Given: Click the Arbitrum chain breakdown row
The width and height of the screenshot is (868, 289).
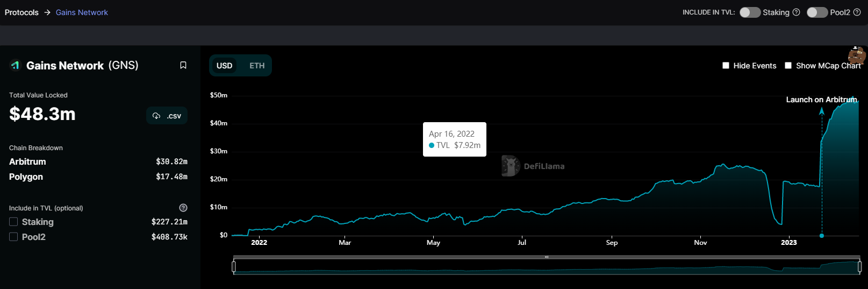Looking at the screenshot, I should tap(98, 161).
